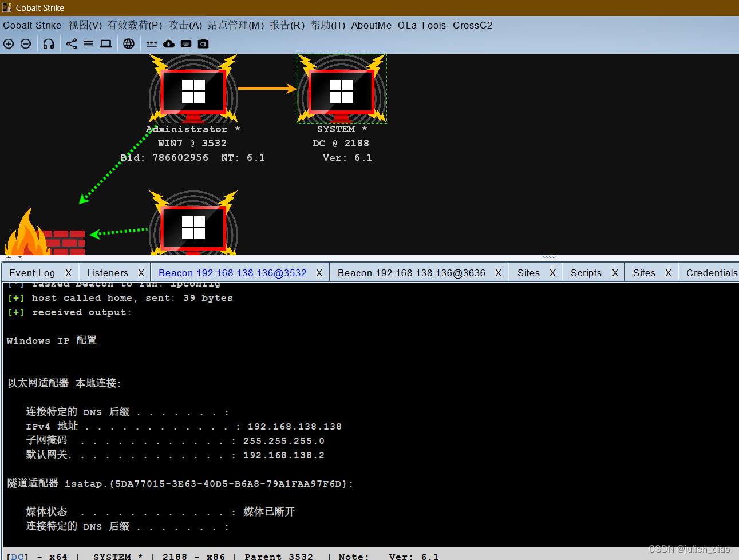The image size is (739, 560).
Task: Switch to the Event Log tab
Action: tap(32, 273)
